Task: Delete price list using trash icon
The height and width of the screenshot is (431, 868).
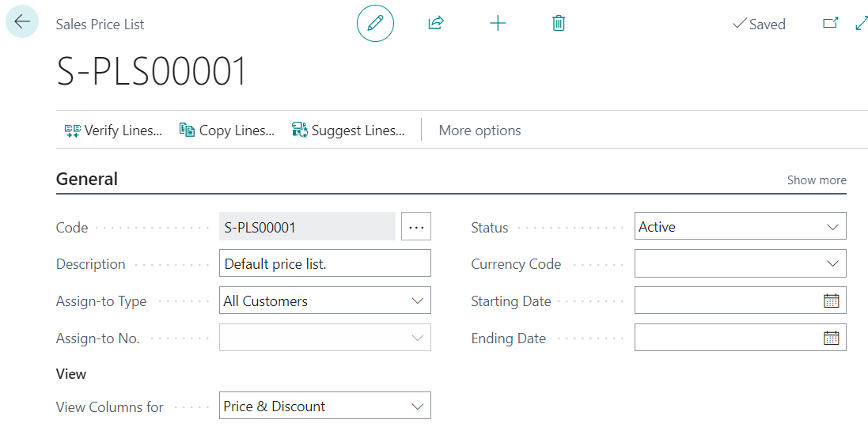Action: [x=559, y=24]
